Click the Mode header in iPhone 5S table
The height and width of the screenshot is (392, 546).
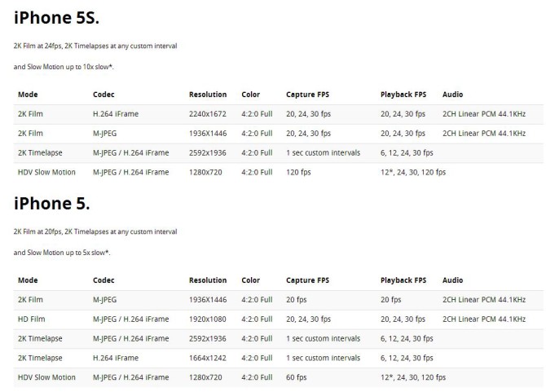tap(28, 95)
